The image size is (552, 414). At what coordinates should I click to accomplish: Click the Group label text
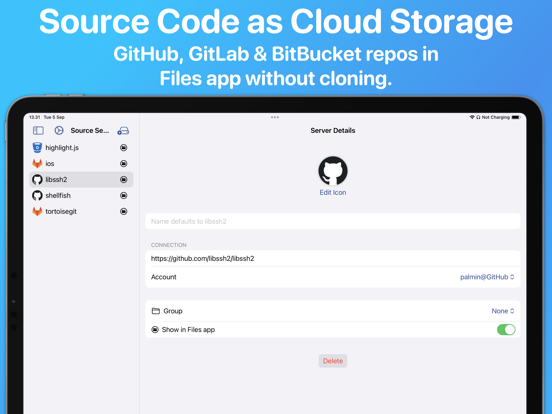173,311
